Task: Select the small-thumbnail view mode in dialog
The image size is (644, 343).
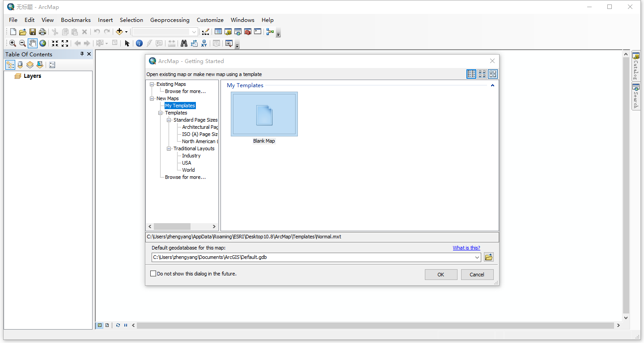Action: coord(471,74)
